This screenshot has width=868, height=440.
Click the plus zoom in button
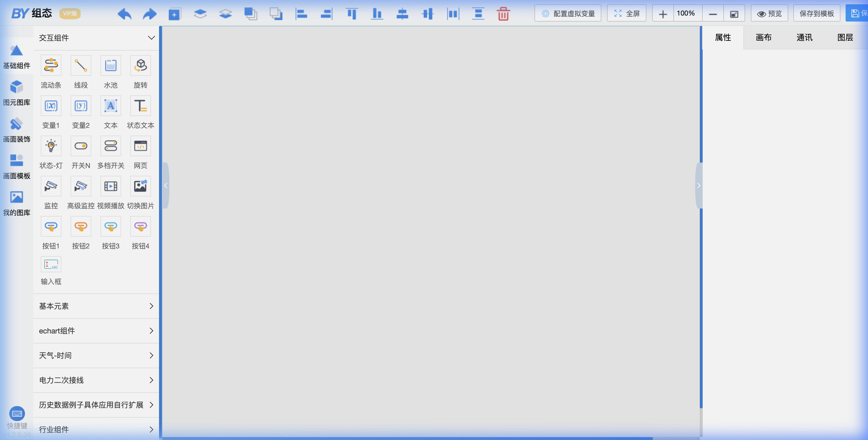663,14
